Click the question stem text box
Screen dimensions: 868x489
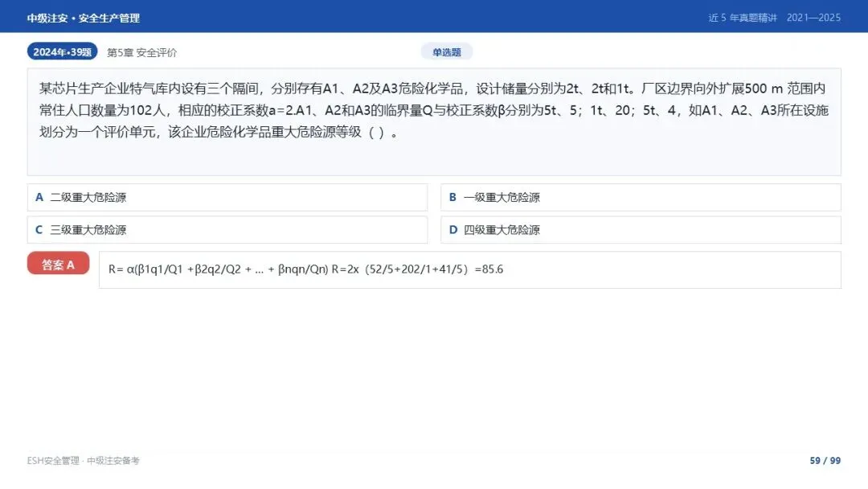tap(434, 121)
